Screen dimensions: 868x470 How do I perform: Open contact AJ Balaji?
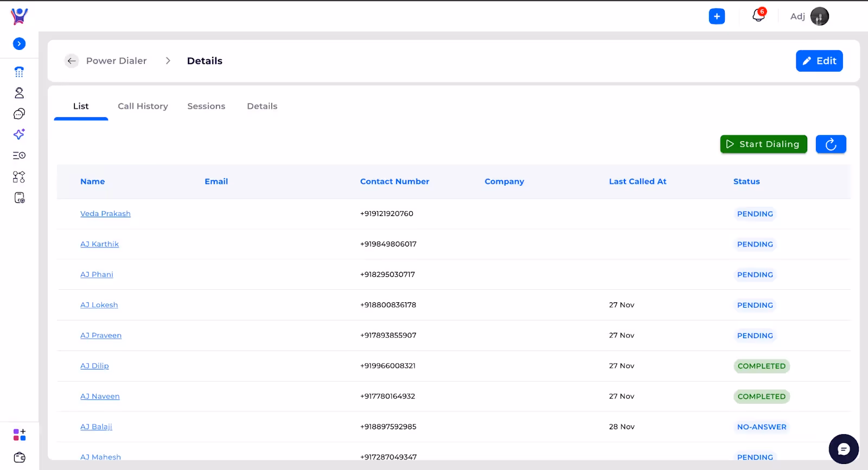click(96, 427)
